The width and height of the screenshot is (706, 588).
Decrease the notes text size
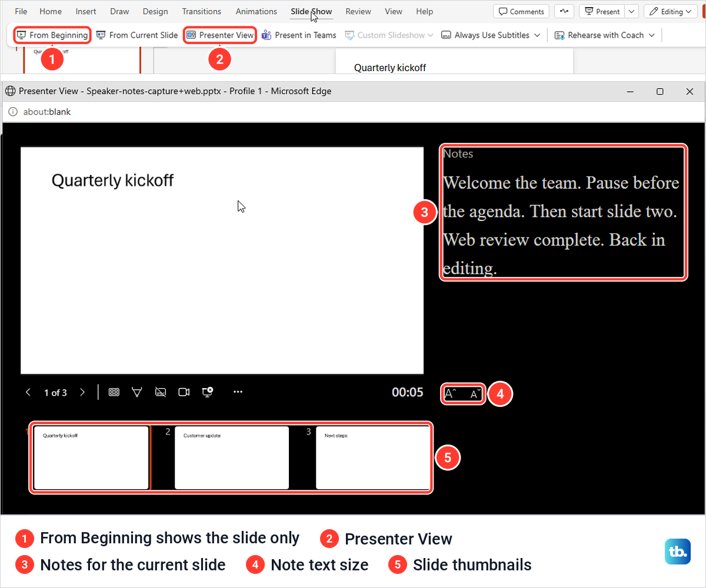(476, 394)
